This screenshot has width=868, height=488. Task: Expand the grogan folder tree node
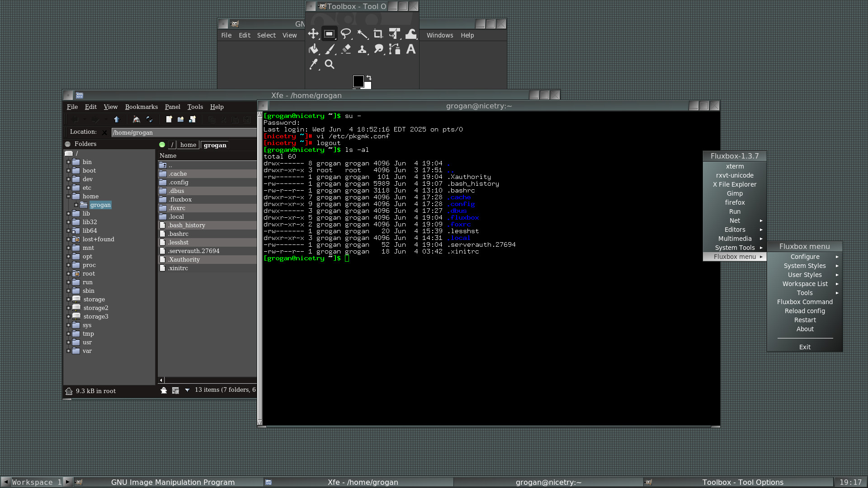[76, 205]
